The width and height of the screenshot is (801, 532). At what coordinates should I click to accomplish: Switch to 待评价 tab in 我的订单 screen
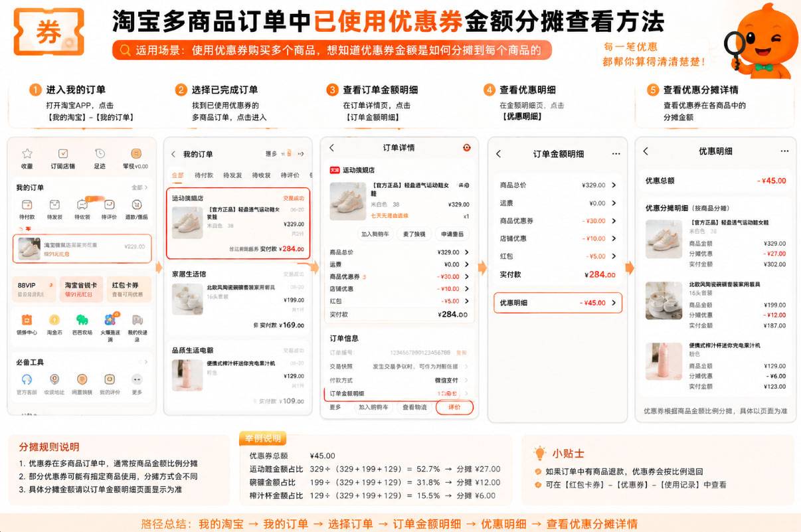[x=290, y=175]
